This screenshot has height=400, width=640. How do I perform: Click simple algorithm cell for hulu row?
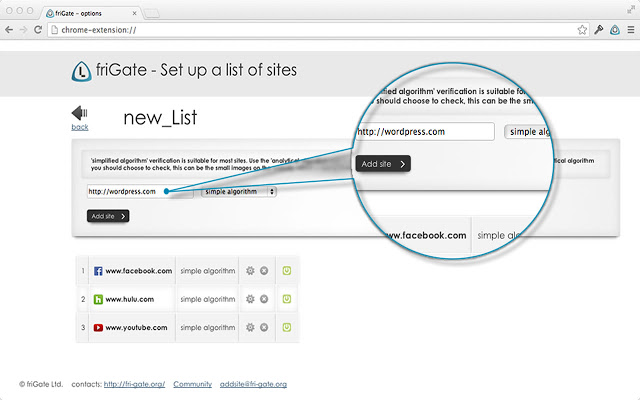tap(208, 299)
